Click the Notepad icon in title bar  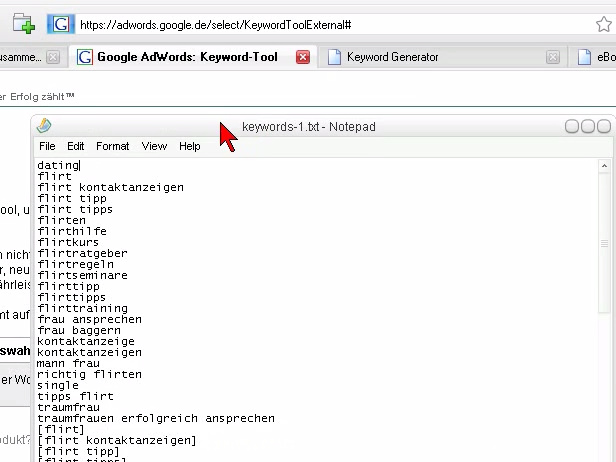(44, 126)
